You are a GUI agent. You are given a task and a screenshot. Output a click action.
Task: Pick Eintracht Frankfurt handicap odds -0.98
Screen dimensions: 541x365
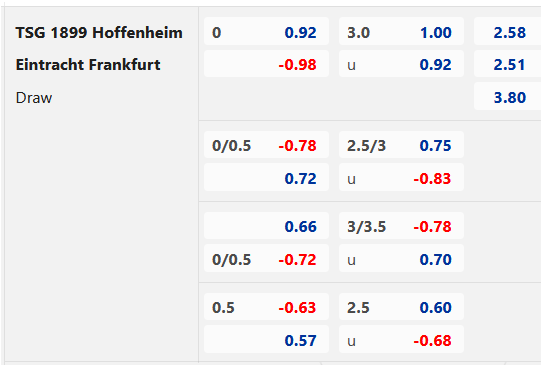(x=266, y=65)
